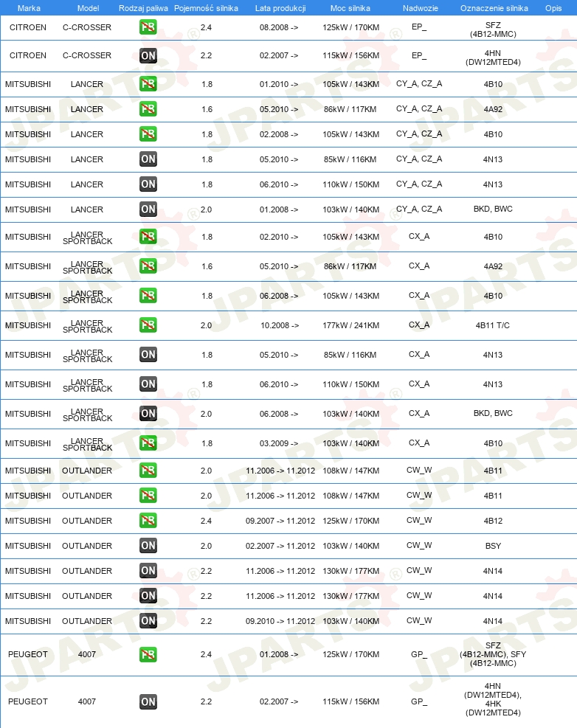
Task: Select BKD, BWC code in Lancer Sportback row
Action: (493, 413)
